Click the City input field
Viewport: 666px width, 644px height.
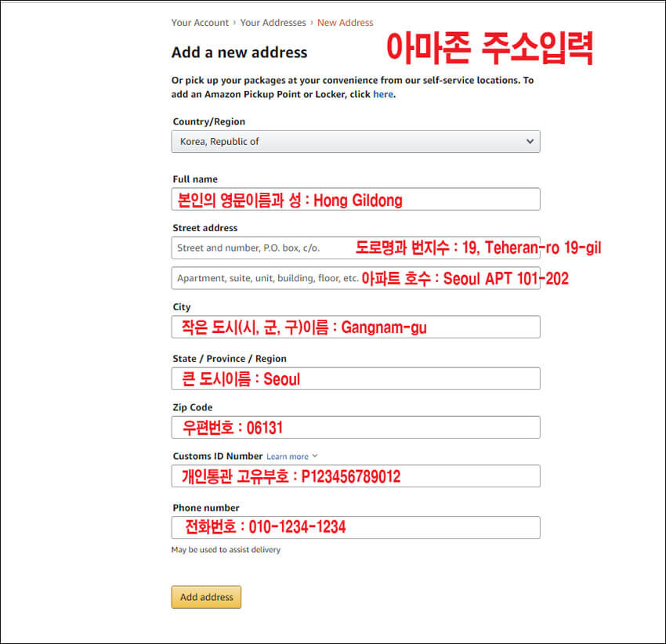[x=356, y=327]
